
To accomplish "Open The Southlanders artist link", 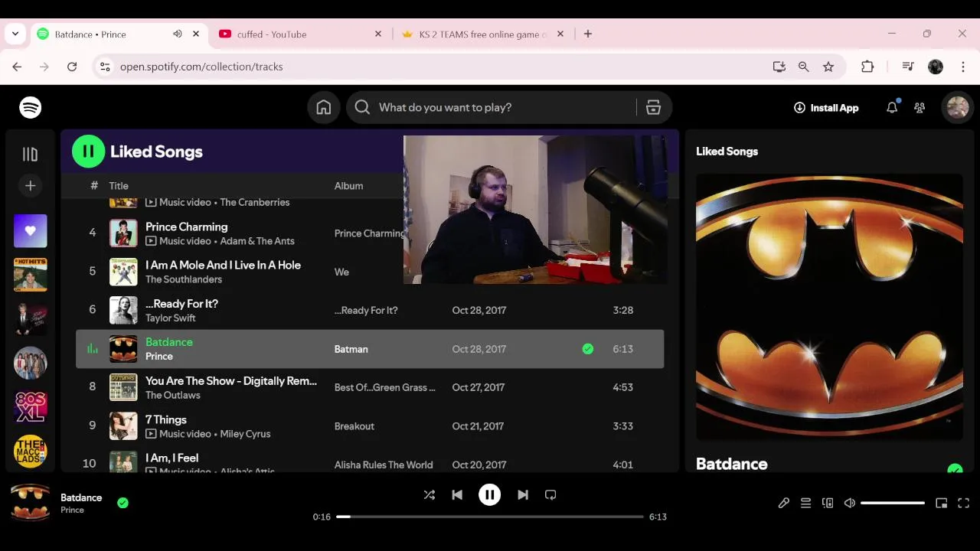I will click(x=184, y=279).
